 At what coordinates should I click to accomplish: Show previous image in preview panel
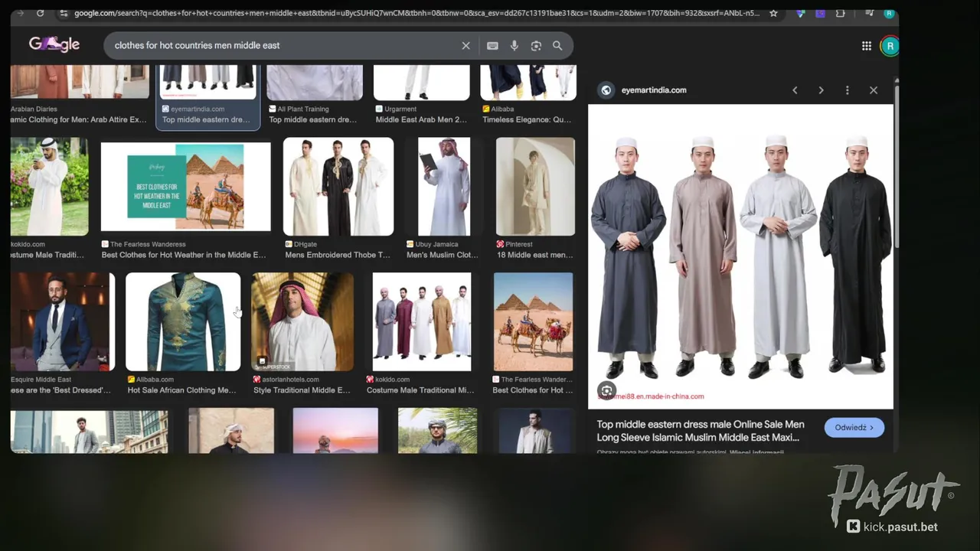tap(795, 90)
